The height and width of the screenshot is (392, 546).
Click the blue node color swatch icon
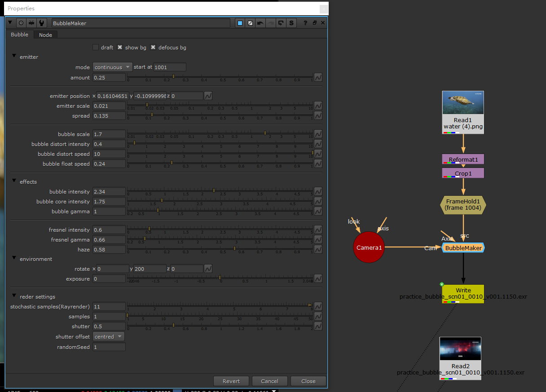[240, 23]
